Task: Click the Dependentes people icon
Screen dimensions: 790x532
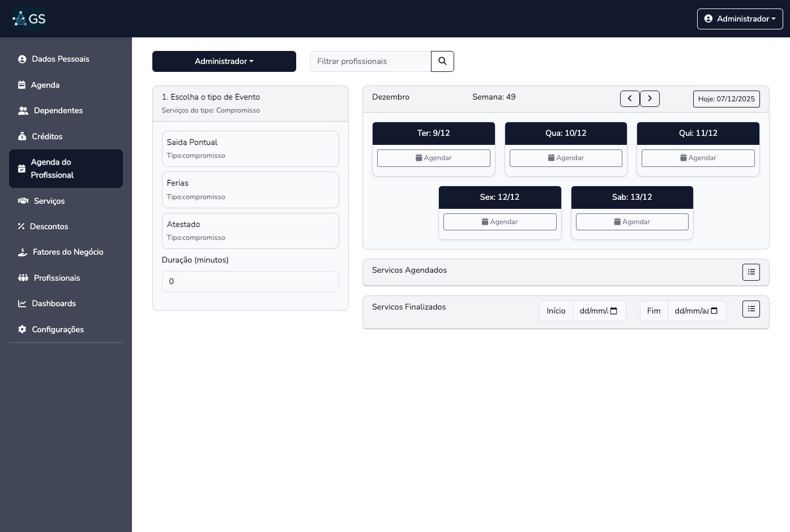Action: 23,110
